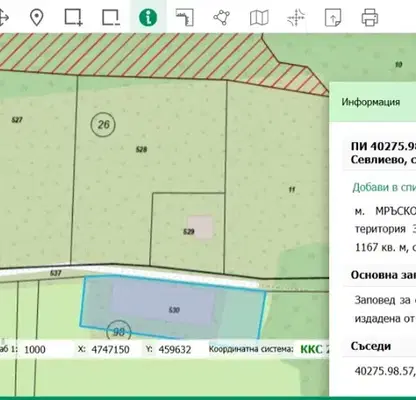This screenshot has height=400, width=416.
Task: Click the Добави в списък link
Action: click(x=384, y=187)
